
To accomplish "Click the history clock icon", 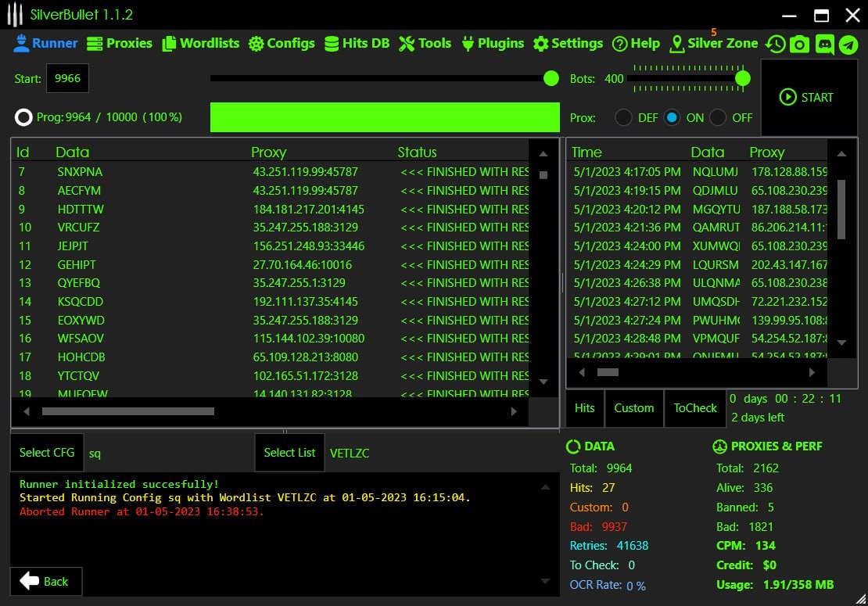I will click(775, 45).
